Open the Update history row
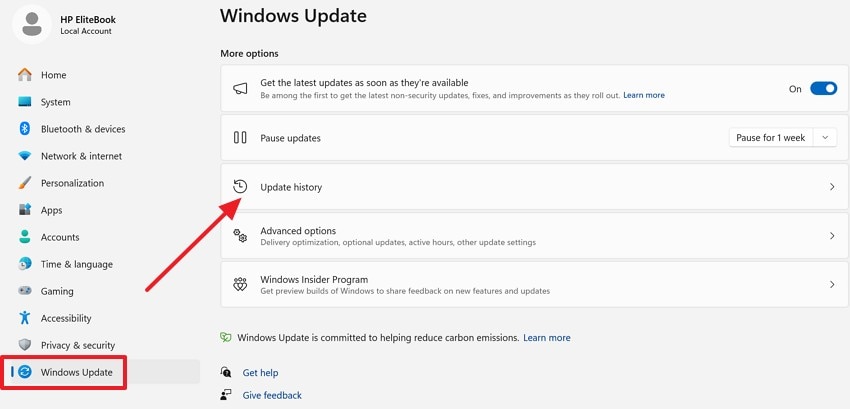Image resolution: width=850 pixels, height=409 pixels. (x=535, y=187)
